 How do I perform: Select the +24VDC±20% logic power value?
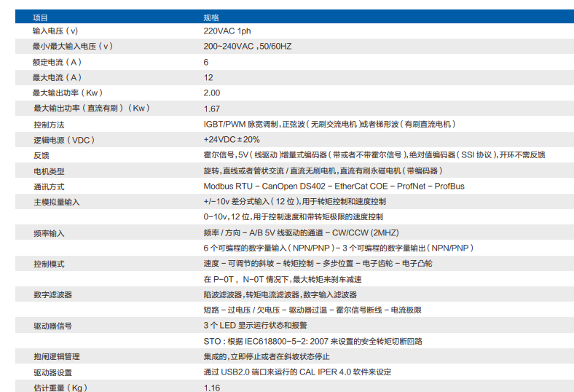click(x=231, y=139)
